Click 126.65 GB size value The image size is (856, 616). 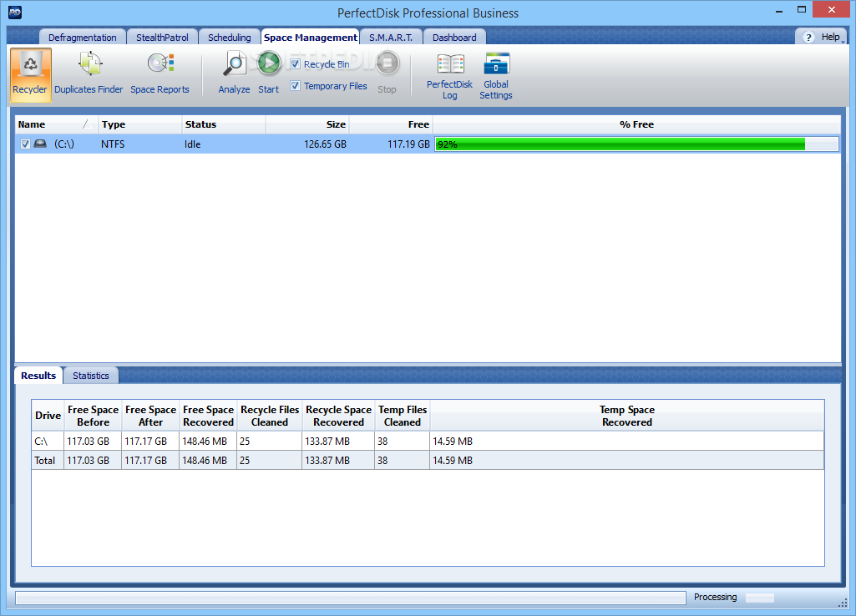tap(325, 144)
